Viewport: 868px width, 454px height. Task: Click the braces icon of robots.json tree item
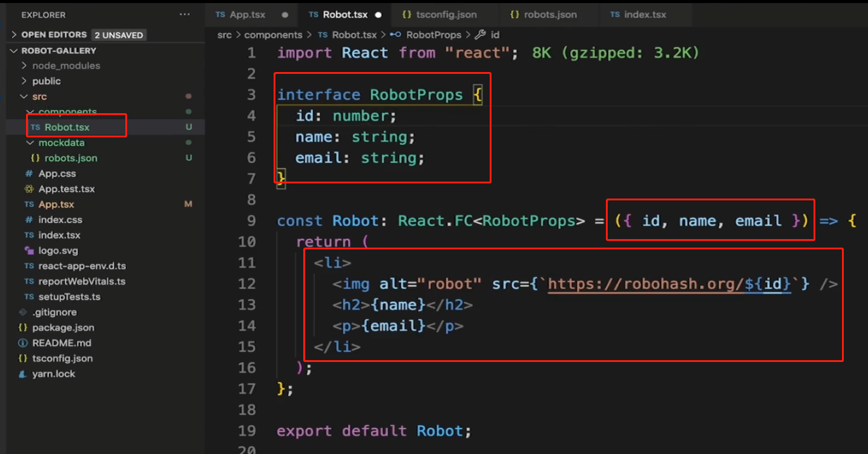35,158
